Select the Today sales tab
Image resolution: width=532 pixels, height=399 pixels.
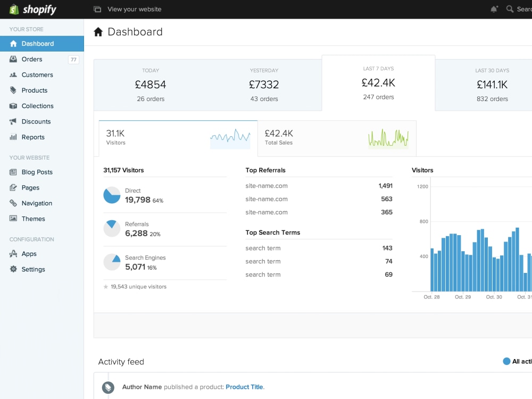pyautogui.click(x=151, y=85)
